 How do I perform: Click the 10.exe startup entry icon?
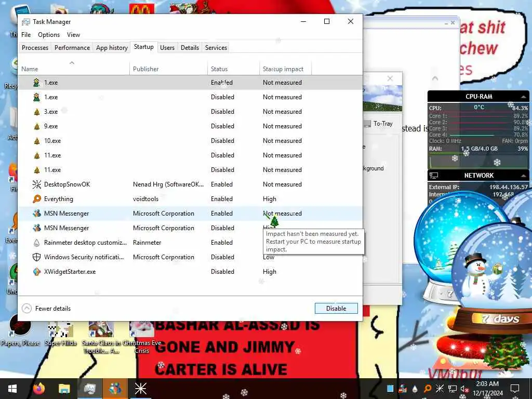37,141
